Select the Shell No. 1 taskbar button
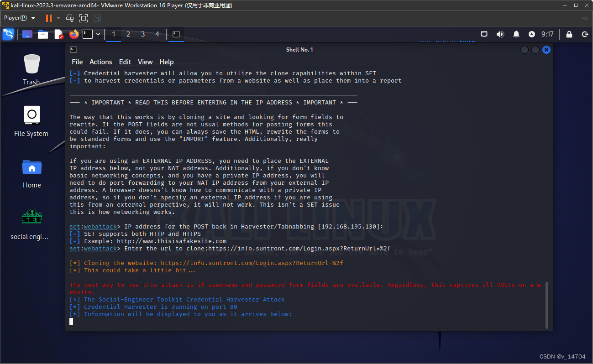This screenshot has height=364, width=593. tap(176, 34)
